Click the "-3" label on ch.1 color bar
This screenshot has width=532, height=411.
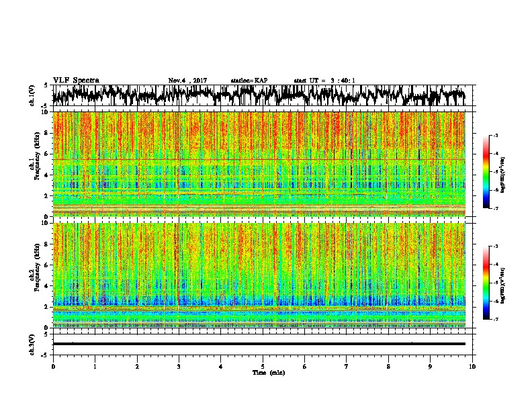(496, 136)
